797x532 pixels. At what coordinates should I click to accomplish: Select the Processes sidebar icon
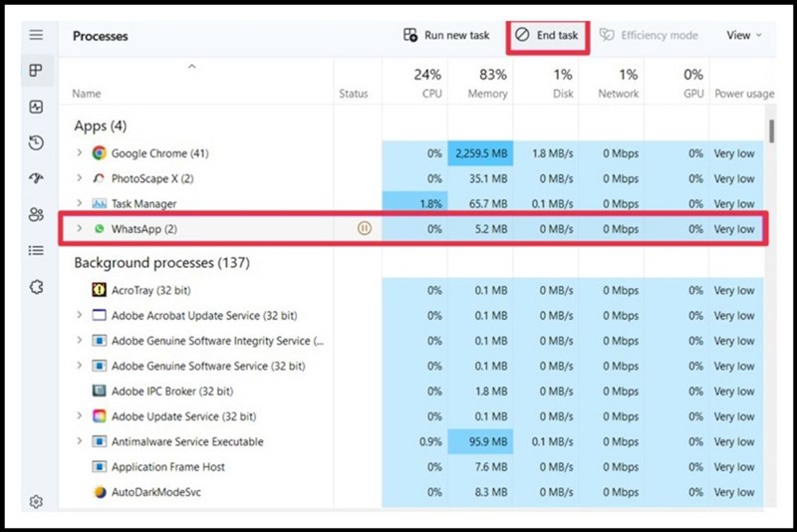point(36,71)
